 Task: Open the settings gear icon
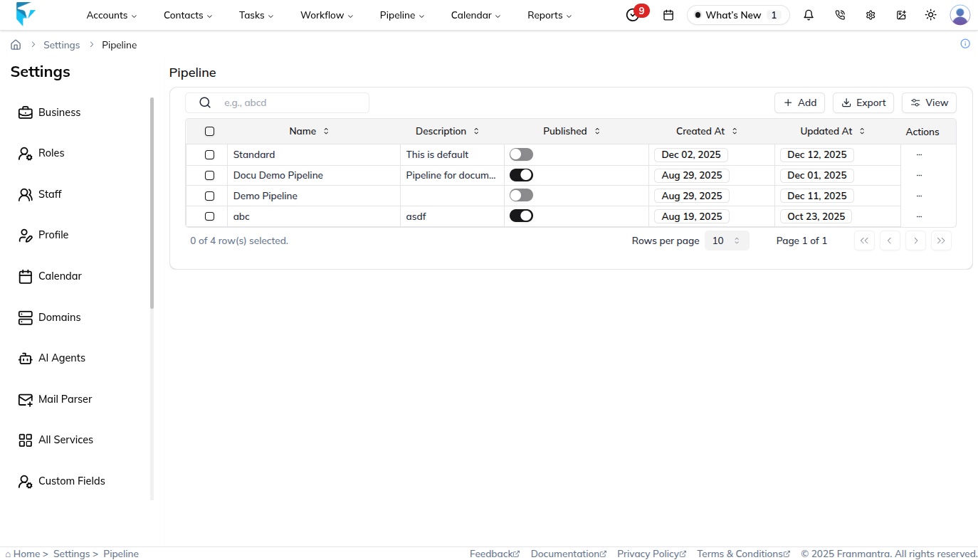871,15
